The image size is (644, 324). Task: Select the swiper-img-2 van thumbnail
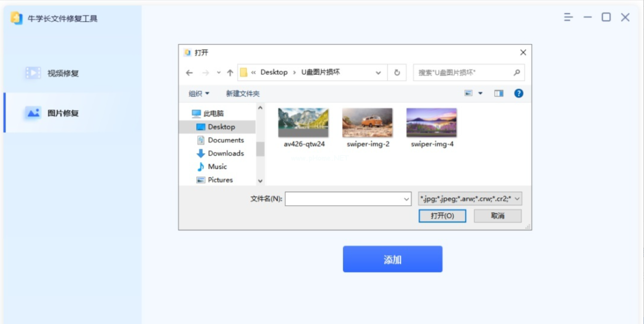(368, 123)
